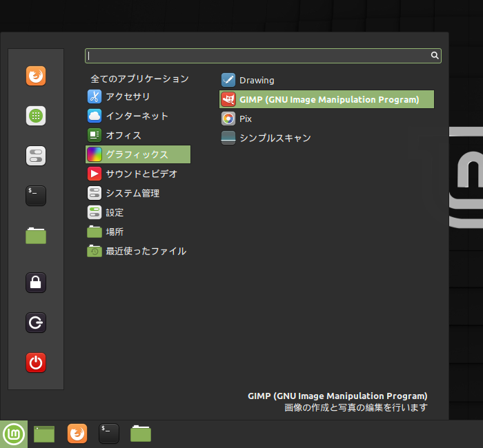Open the 設定 category label

[x=115, y=212]
